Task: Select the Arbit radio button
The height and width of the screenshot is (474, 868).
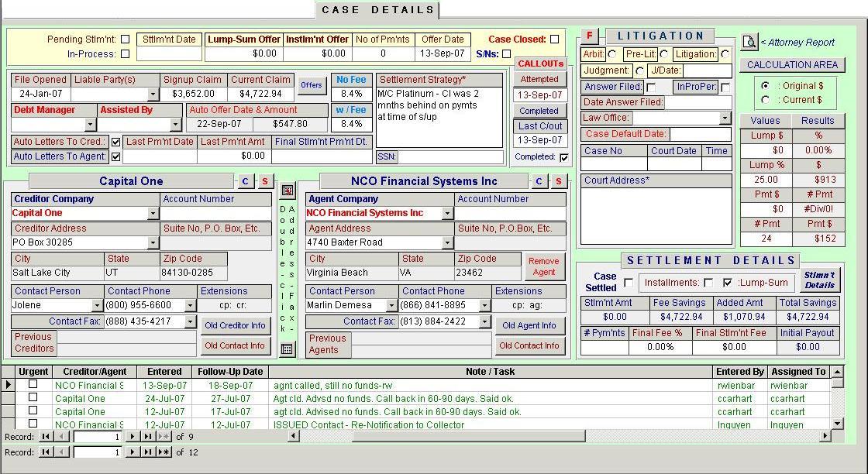Action: pos(611,54)
